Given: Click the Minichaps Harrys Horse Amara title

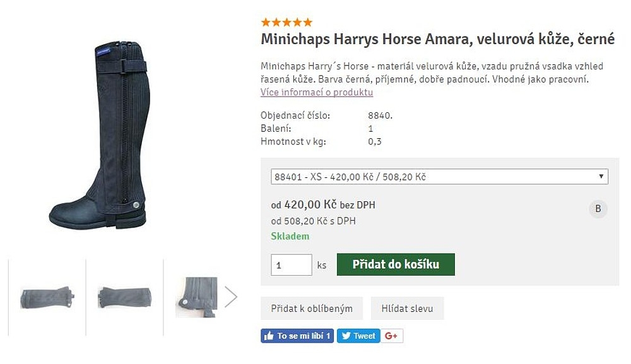Looking at the screenshot, I should pos(437,39).
